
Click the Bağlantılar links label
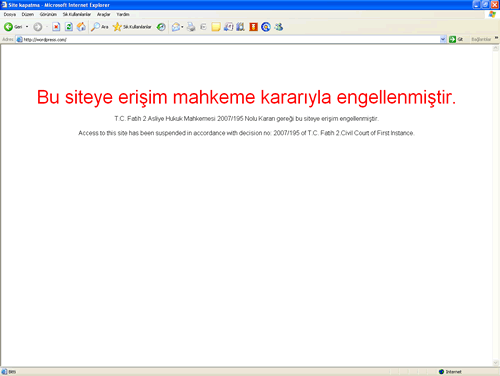pos(481,39)
